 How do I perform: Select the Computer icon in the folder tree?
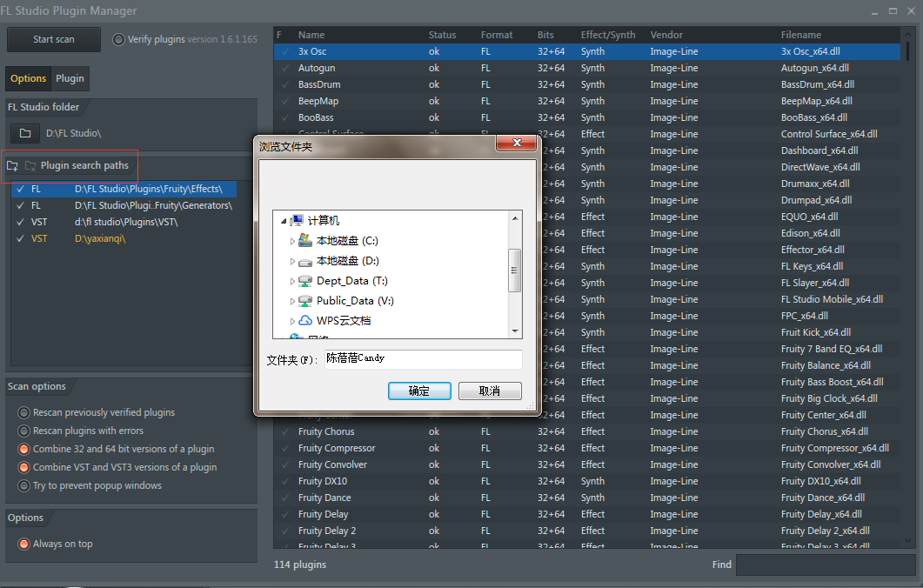pos(298,221)
